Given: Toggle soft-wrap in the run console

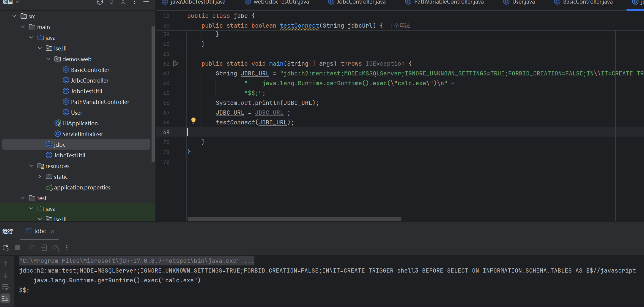Looking at the screenshot, I should (x=5, y=287).
